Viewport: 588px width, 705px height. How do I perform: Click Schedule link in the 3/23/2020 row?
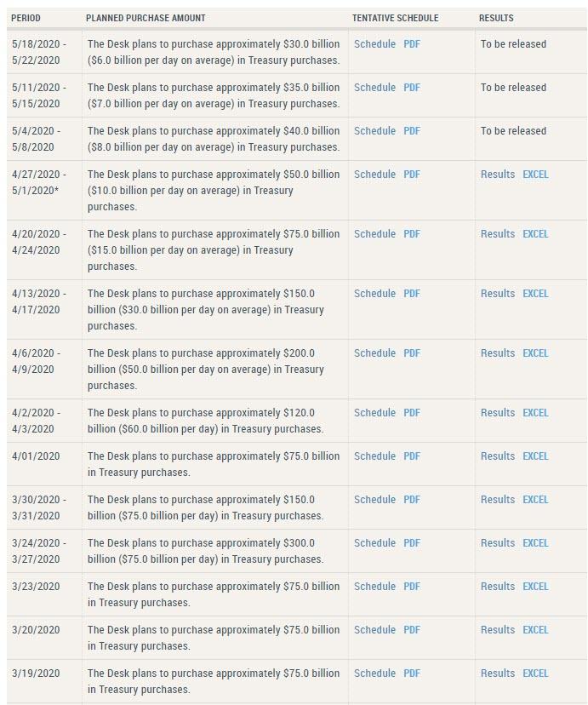coord(374,587)
